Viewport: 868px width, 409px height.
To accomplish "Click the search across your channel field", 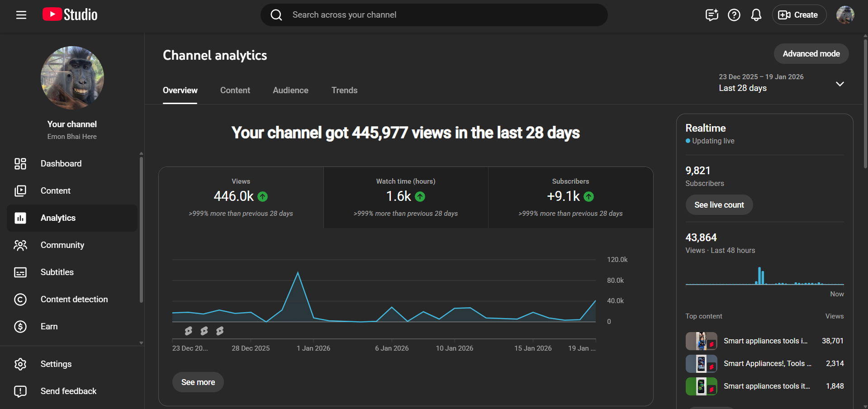I will tap(434, 15).
